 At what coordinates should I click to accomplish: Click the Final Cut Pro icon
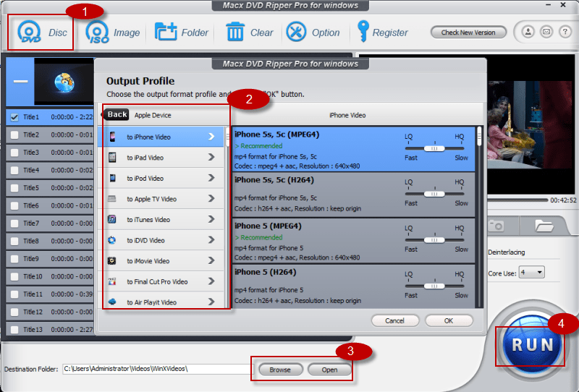click(112, 281)
